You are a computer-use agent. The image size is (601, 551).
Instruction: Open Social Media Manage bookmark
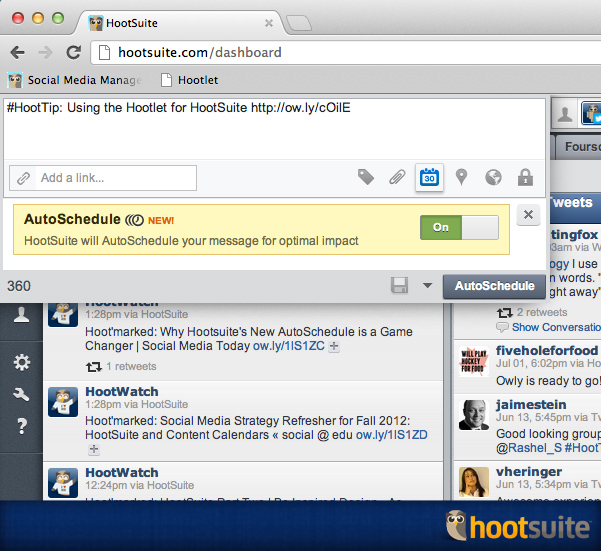pos(75,80)
